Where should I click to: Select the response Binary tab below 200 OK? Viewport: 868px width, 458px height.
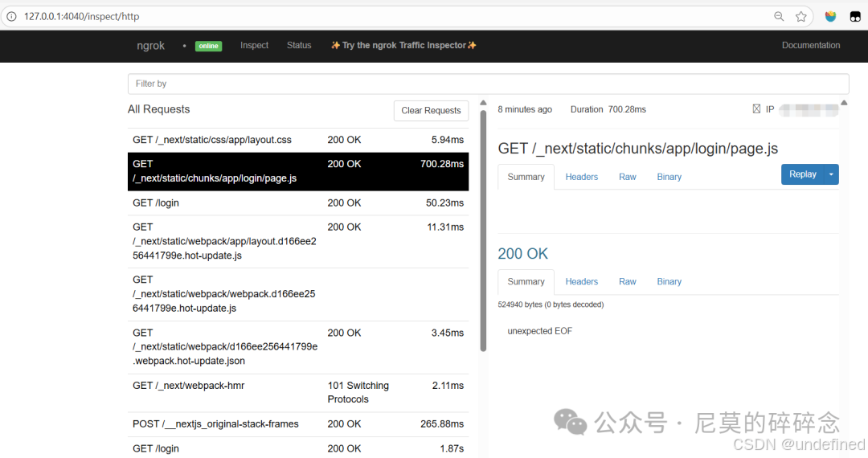tap(669, 281)
